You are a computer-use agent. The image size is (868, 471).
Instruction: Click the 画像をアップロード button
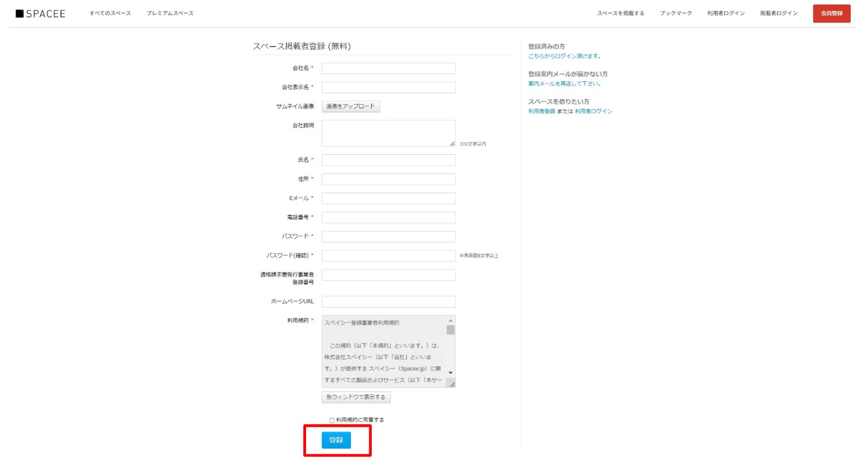[350, 107]
